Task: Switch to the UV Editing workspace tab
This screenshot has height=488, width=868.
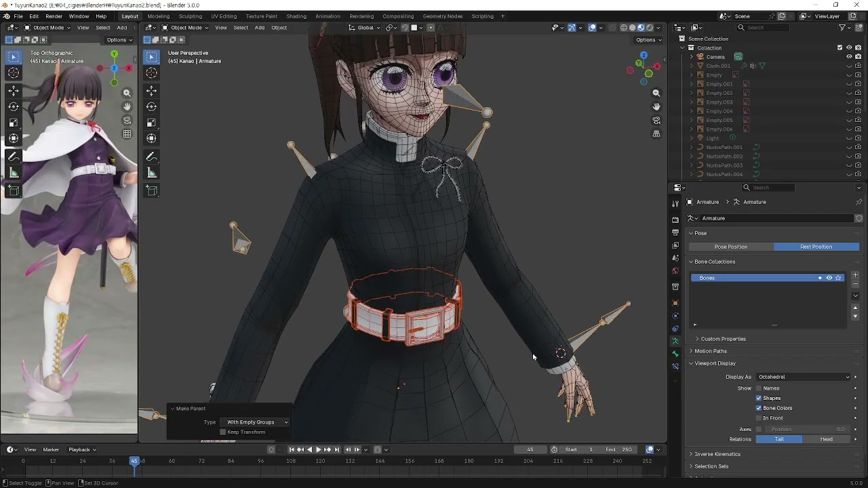Action: coord(224,16)
